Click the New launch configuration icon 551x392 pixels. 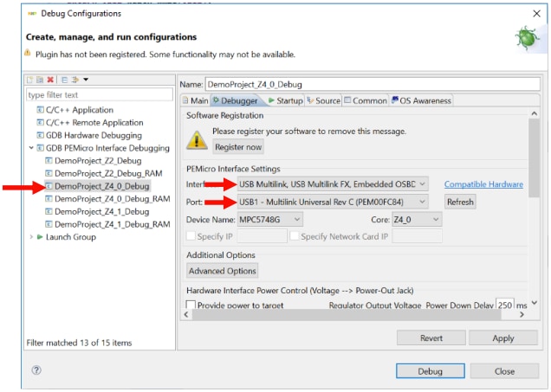coord(29,80)
